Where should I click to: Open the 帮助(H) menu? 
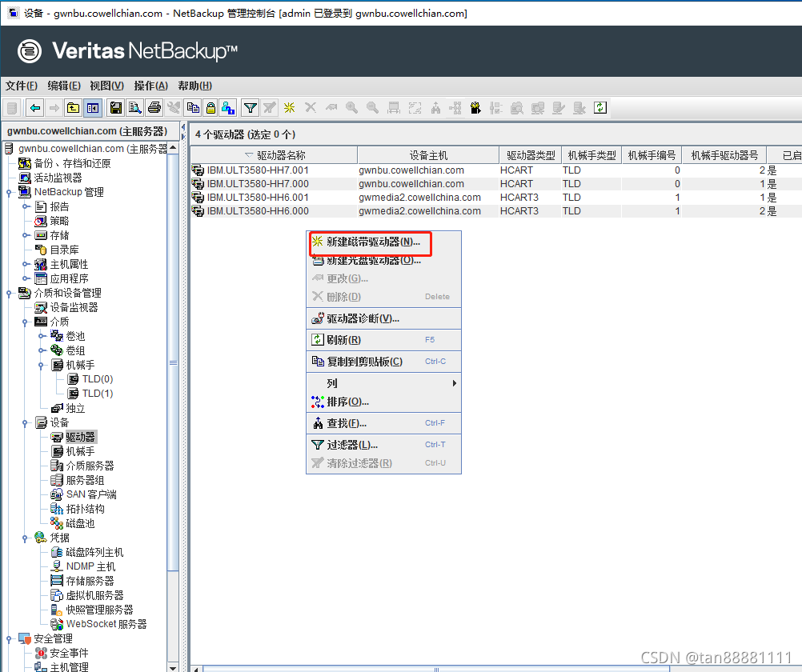(194, 86)
